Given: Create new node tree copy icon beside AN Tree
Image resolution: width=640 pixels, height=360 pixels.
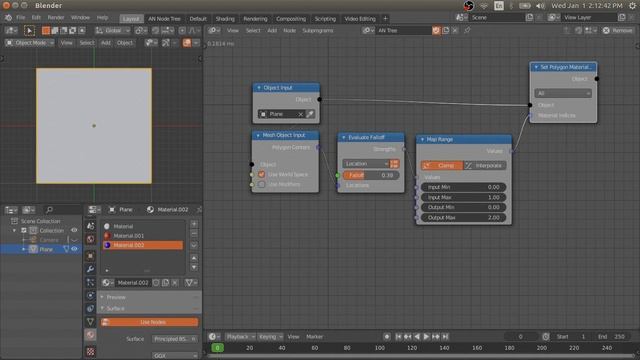Looking at the screenshot, I should click(x=446, y=30).
